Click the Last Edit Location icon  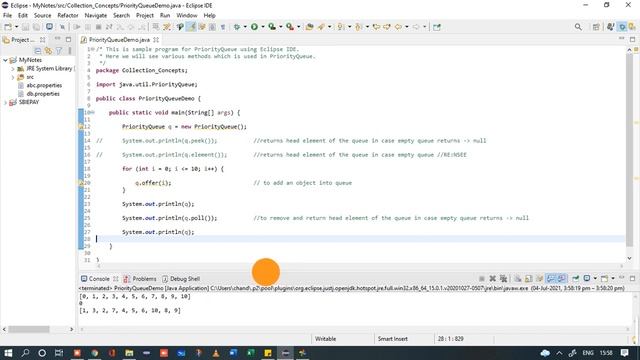(x=376, y=27)
